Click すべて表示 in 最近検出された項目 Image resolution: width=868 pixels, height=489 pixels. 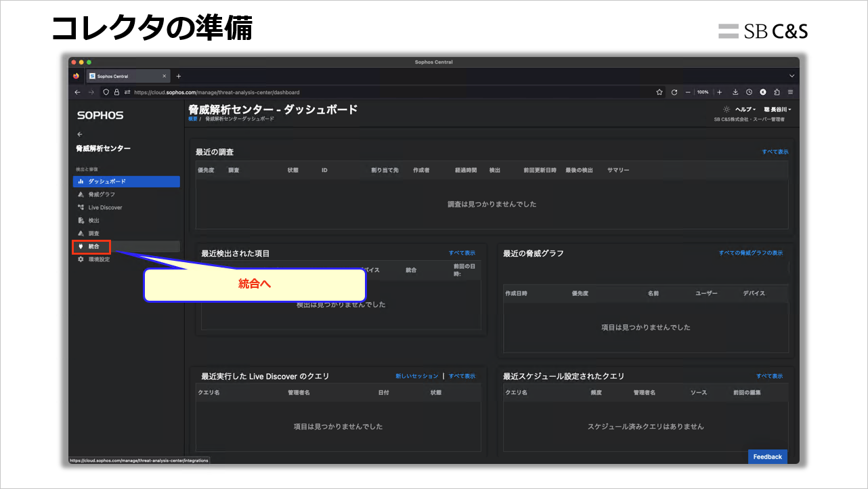click(462, 253)
